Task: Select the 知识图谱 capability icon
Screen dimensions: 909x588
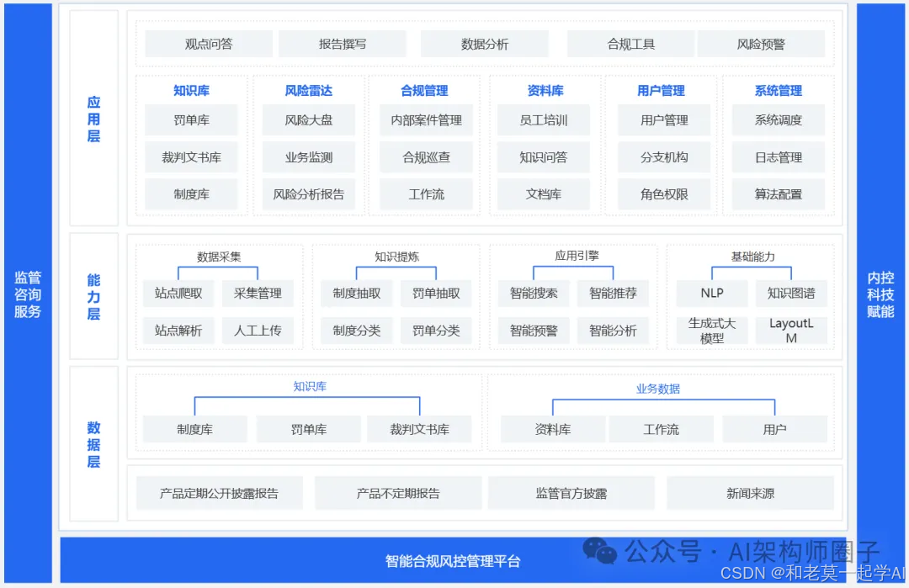Action: (x=791, y=293)
